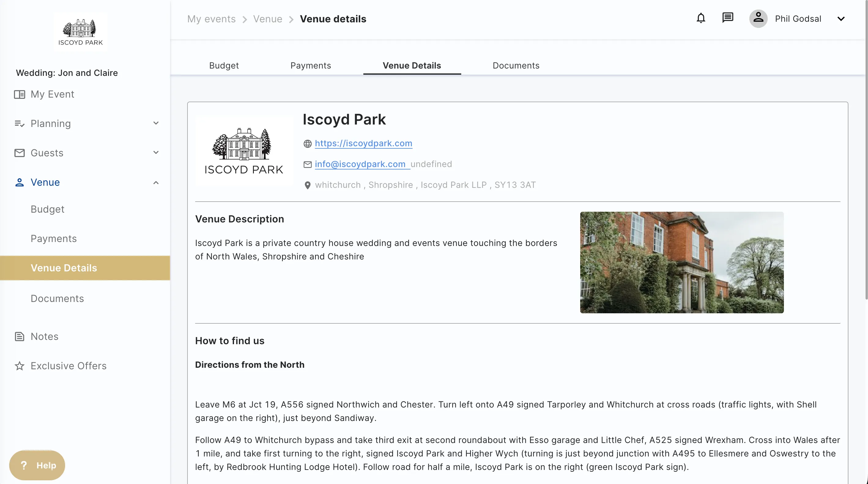Viewport: 868px width, 484px height.
Task: Switch to the Venue Details tab
Action: coord(412,65)
